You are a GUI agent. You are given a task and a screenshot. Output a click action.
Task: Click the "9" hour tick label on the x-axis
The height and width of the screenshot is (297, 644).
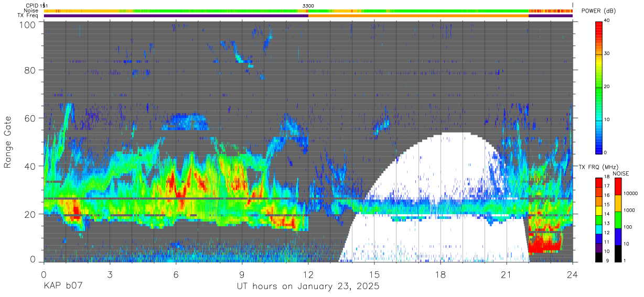pyautogui.click(x=242, y=274)
